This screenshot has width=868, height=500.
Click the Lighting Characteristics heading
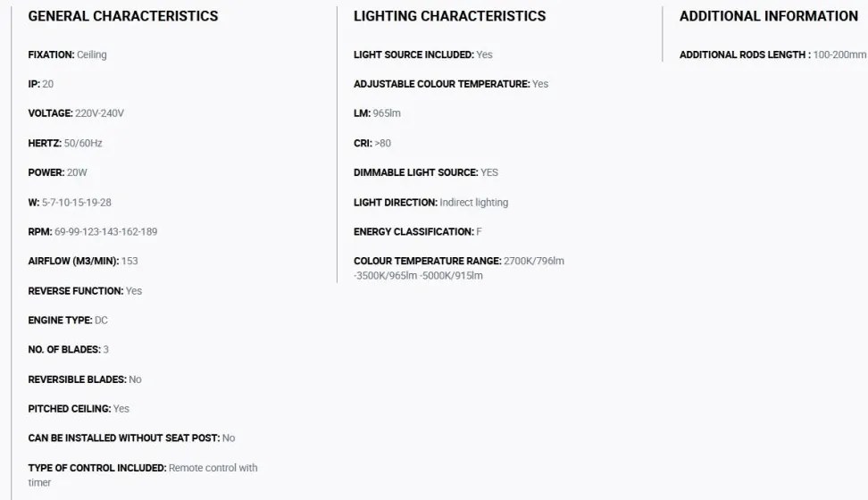tap(449, 16)
